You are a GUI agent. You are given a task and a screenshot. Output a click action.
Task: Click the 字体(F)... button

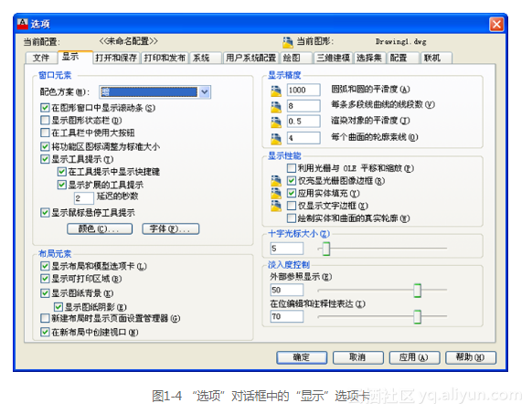tap(170, 229)
